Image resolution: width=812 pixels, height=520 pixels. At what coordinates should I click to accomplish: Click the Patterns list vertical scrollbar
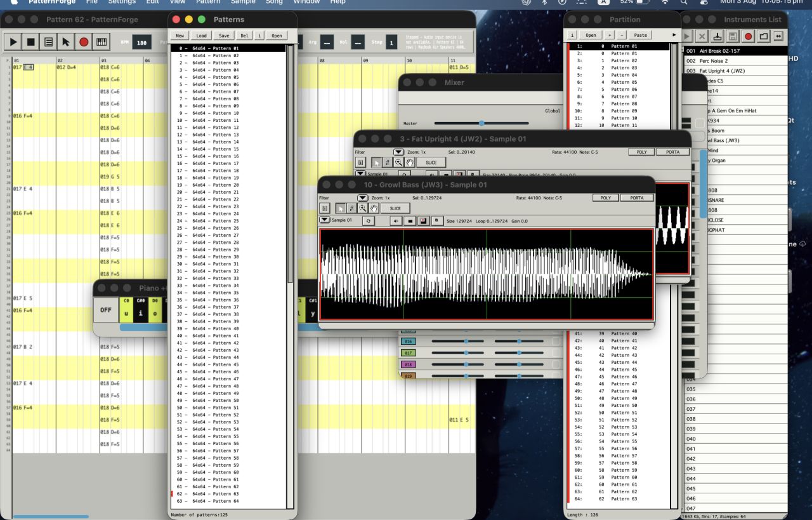click(290, 277)
